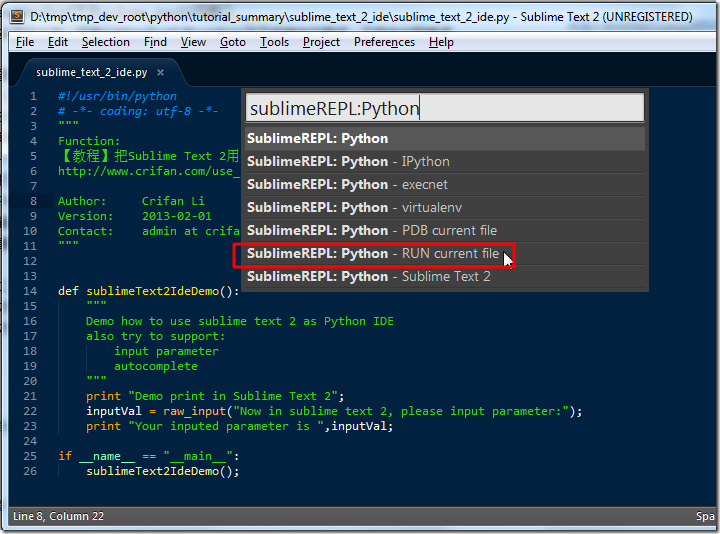Click 'print "Demo print in Sublime Text 2"' line

[215, 396]
